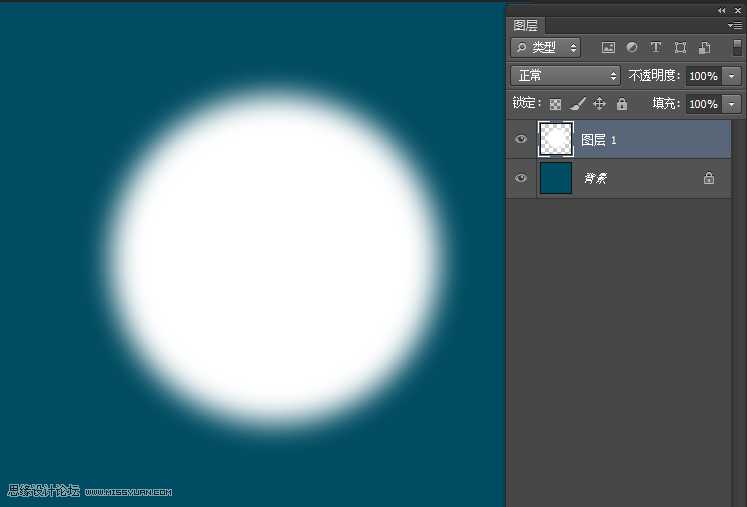The image size is (747, 507).
Task: Collapse the panel with double-arrow button
Action: pyautogui.click(x=722, y=10)
